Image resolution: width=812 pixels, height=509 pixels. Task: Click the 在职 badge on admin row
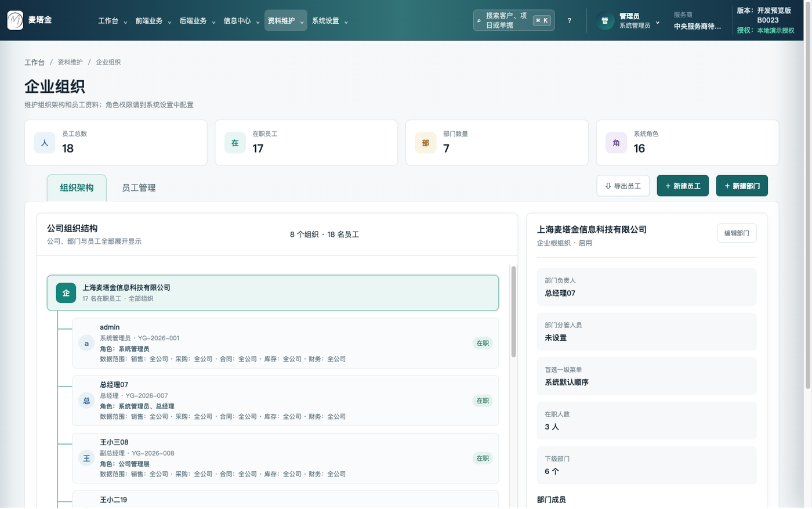(x=483, y=343)
